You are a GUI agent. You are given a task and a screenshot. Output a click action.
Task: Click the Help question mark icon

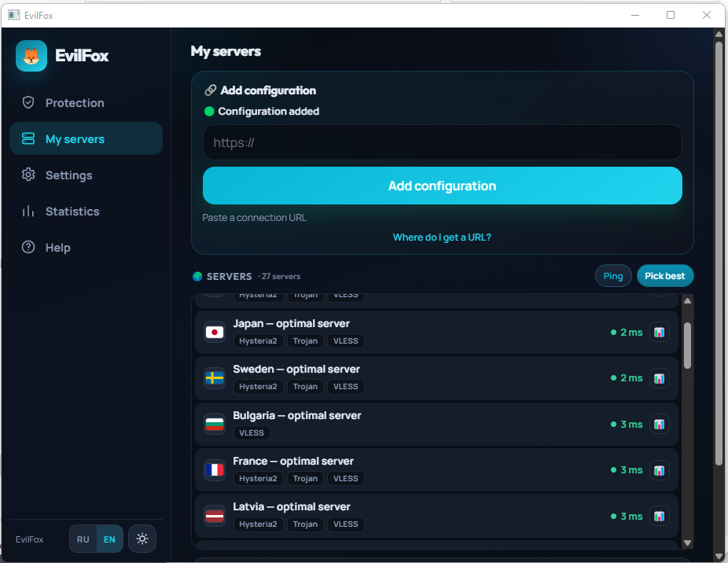tap(28, 248)
